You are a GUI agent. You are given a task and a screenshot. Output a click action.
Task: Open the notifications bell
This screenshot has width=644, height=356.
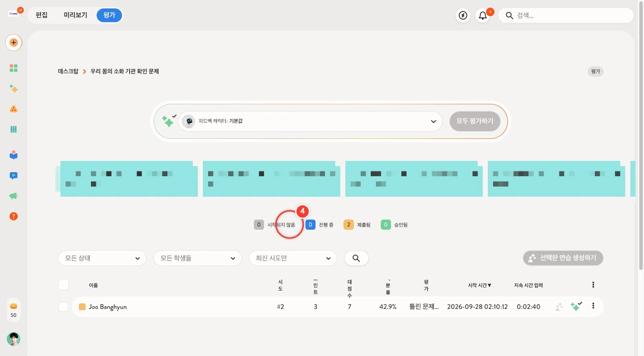(x=483, y=15)
